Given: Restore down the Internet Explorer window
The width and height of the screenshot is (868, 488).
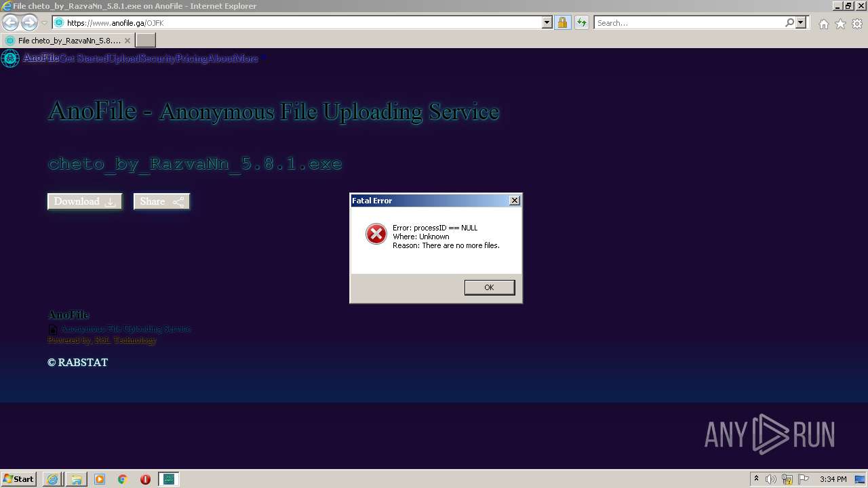Looking at the screenshot, I should [x=848, y=5].
